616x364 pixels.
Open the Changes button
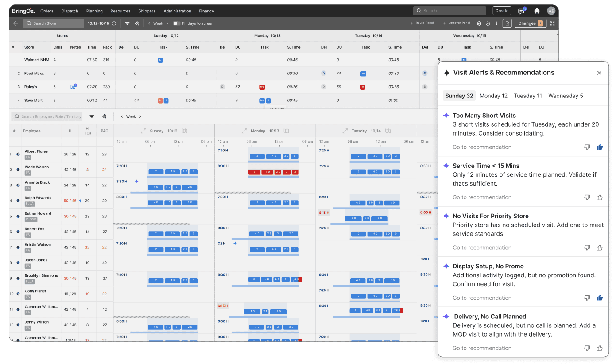pos(531,23)
